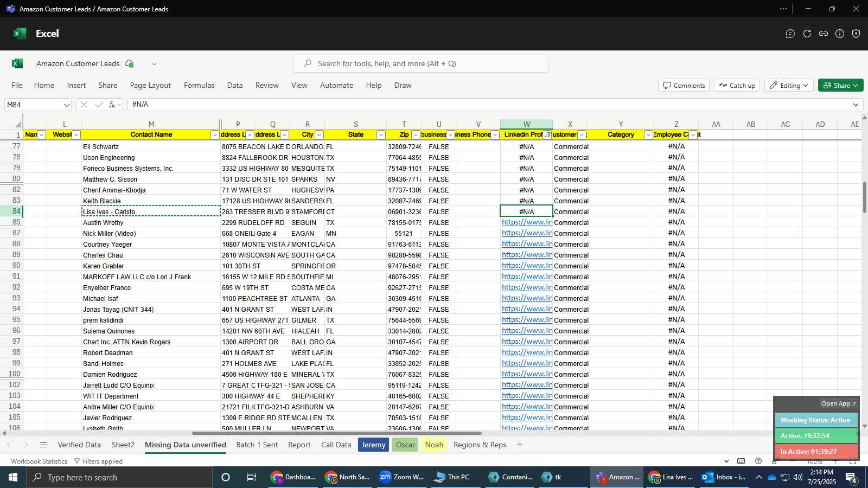
Task: Open Karen Grabler's LinkedIn link
Action: click(x=527, y=266)
